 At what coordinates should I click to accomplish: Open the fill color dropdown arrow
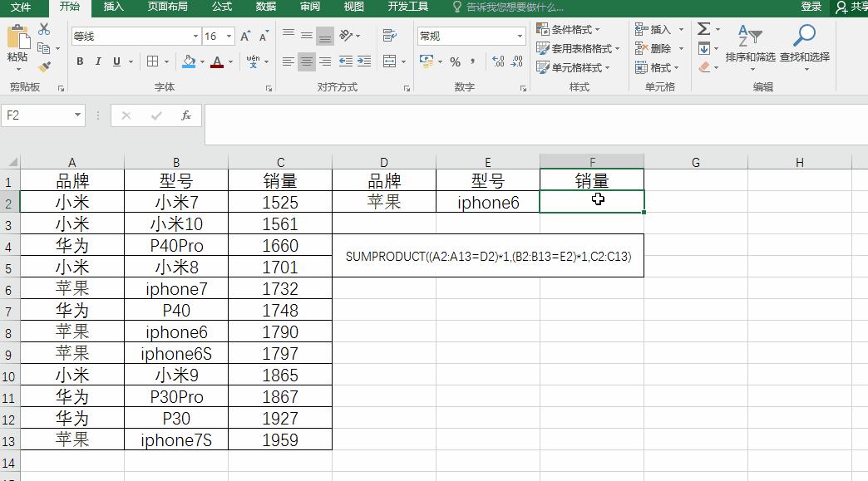pyautogui.click(x=202, y=62)
